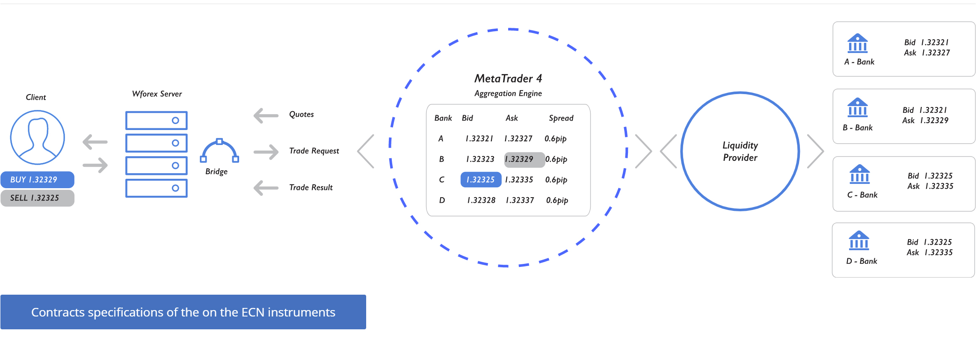
Task: Click the left arrow beside Trade Result
Action: point(266,188)
